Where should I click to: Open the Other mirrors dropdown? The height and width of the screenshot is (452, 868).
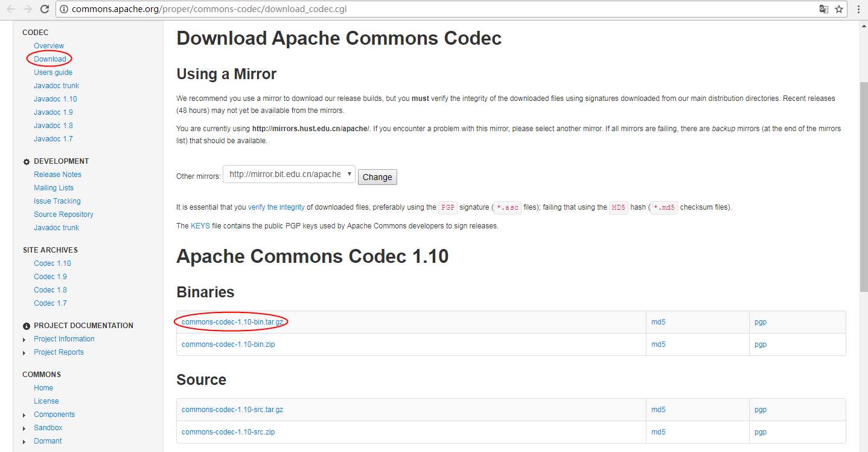tap(289, 175)
